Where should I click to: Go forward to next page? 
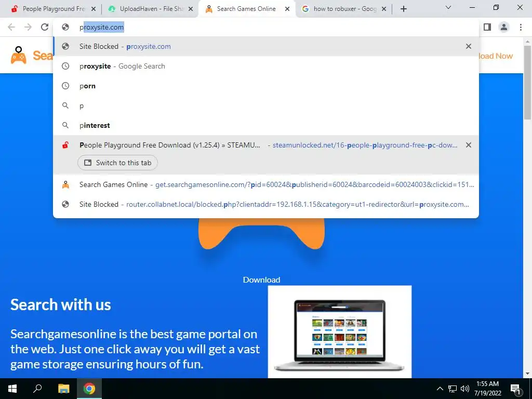click(x=28, y=27)
